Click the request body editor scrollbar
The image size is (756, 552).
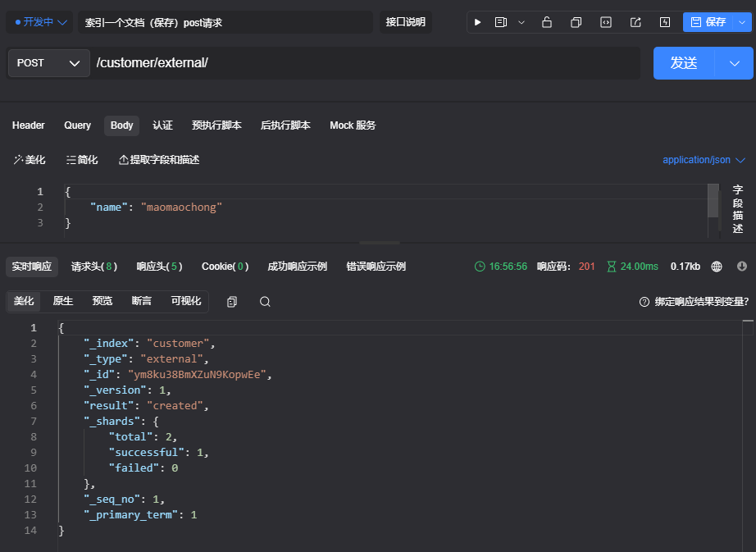pos(713,201)
